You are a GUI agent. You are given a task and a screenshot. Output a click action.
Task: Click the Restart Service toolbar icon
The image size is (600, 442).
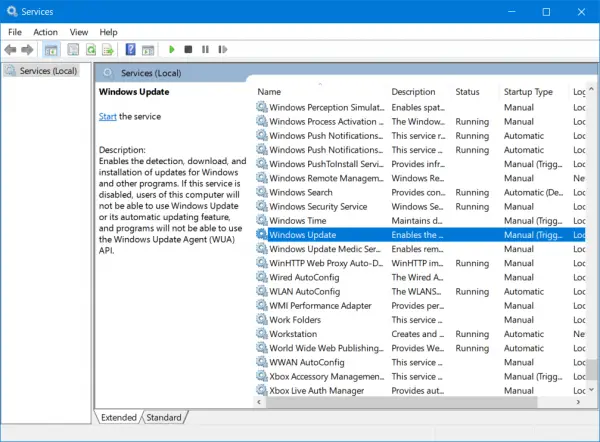pos(222,49)
